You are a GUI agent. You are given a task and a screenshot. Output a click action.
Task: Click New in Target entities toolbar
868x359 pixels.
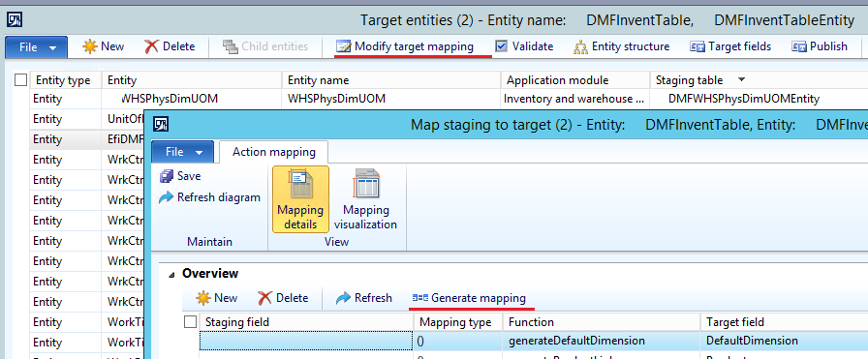point(104,46)
